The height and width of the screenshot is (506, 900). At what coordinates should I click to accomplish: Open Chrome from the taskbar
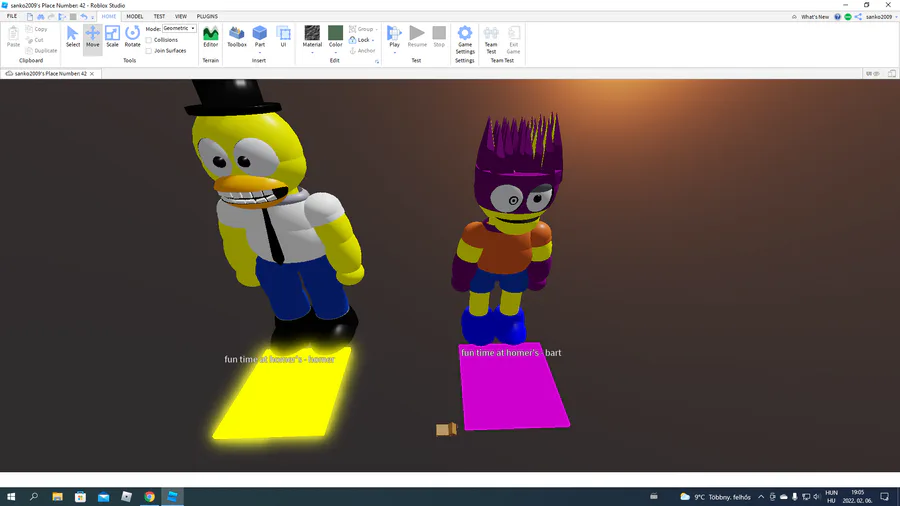click(x=149, y=497)
